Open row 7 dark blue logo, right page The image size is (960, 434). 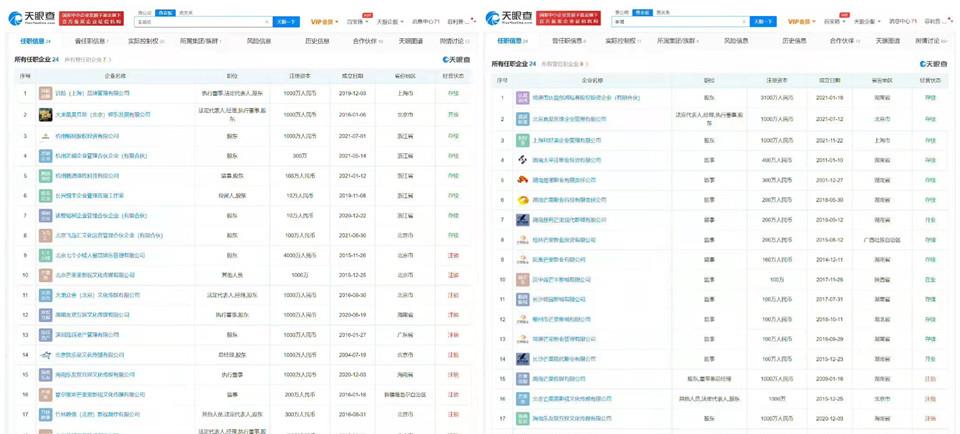pos(522,220)
